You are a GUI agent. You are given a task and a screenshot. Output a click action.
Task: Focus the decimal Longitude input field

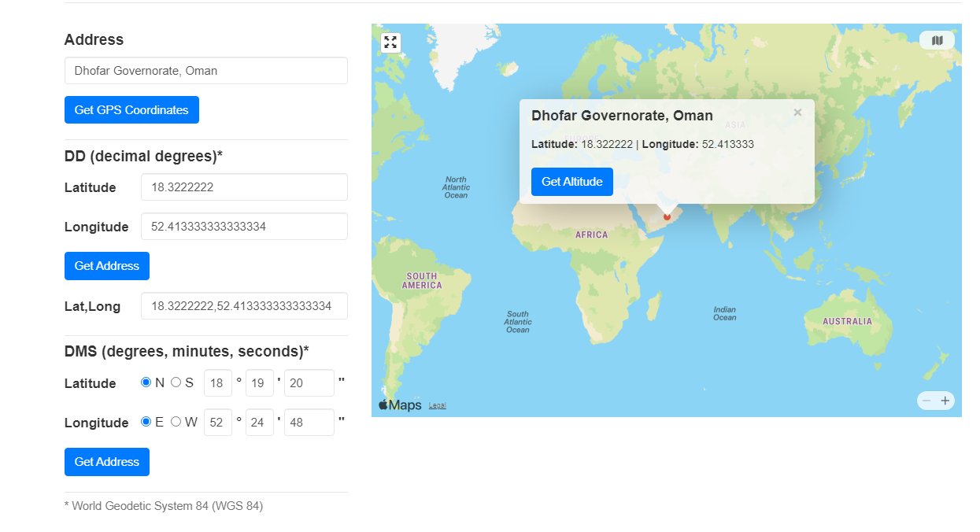coord(244,227)
